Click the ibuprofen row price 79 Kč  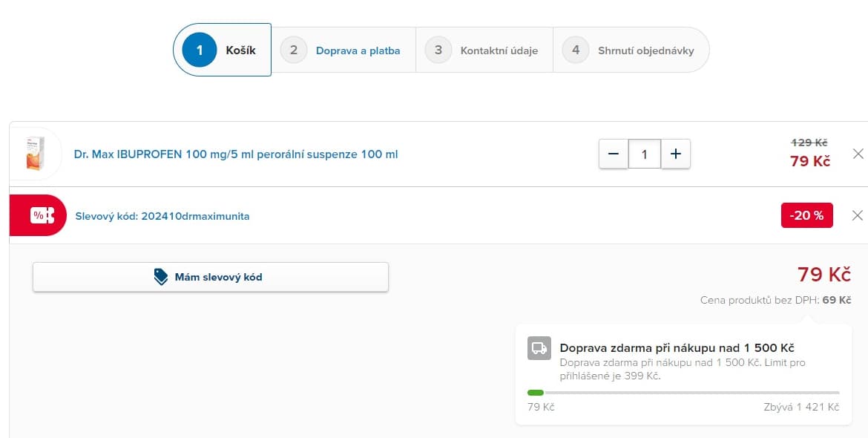tap(810, 161)
